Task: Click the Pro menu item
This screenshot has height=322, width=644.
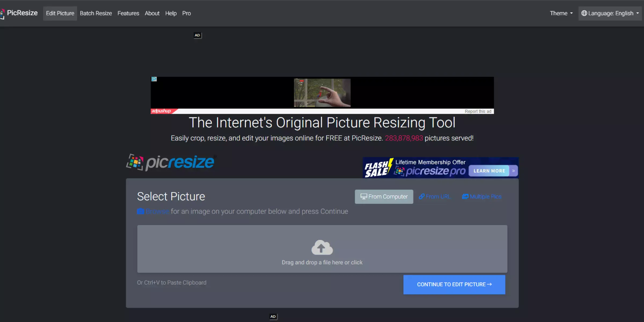Action: 186,13
